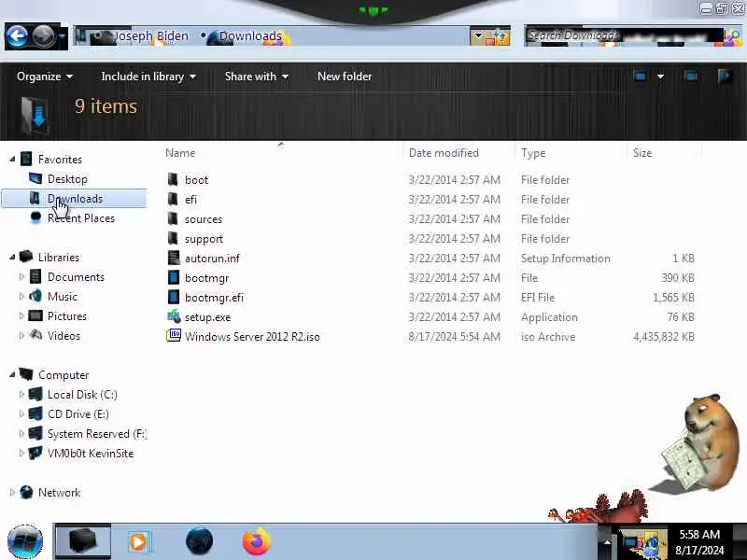
Task: Expand the Pictures library
Action: point(21,315)
